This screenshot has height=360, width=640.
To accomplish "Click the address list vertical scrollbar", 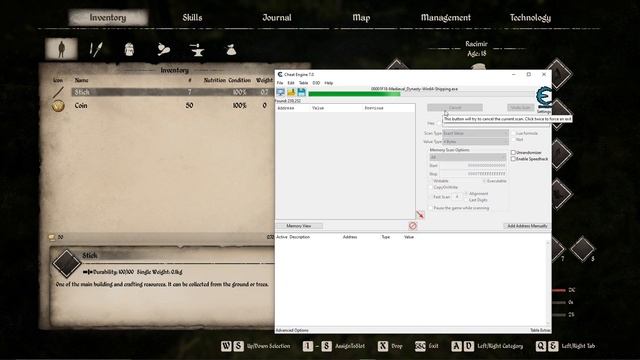I will coord(548,283).
